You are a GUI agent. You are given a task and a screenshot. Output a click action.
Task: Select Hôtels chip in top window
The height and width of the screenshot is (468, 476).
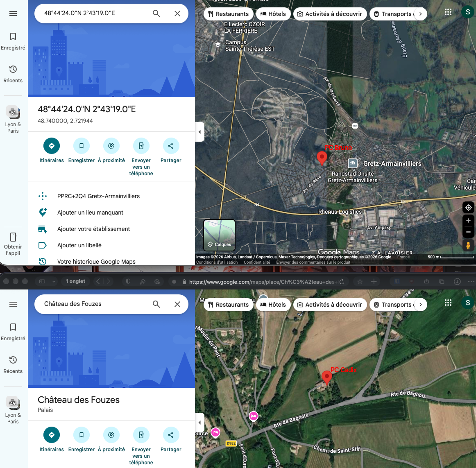273,14
